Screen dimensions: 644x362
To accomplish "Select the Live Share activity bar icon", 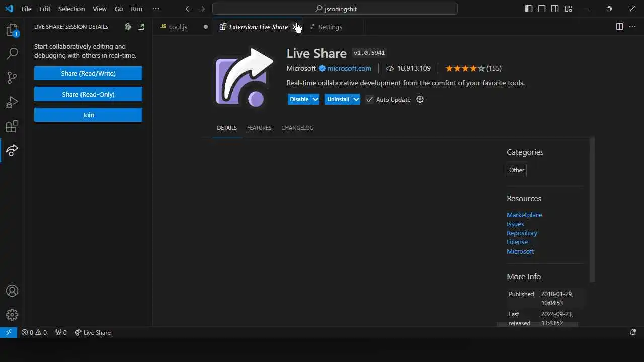I will (12, 150).
